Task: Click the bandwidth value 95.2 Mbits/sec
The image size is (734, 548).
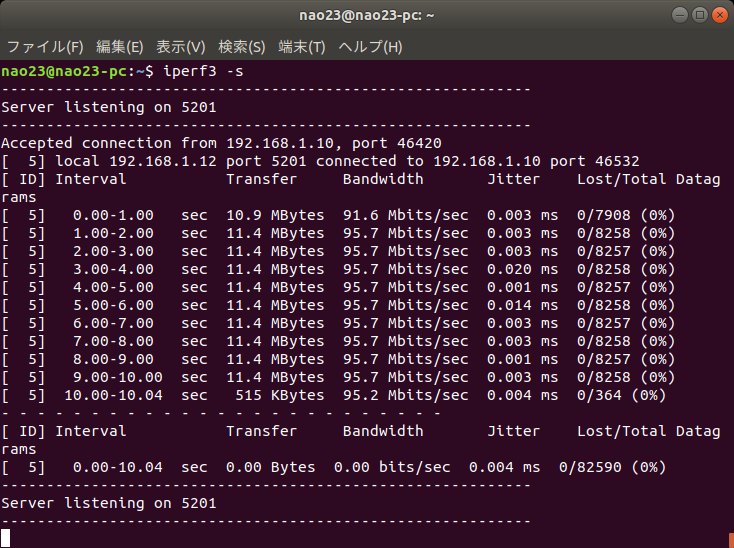Action: [405, 395]
